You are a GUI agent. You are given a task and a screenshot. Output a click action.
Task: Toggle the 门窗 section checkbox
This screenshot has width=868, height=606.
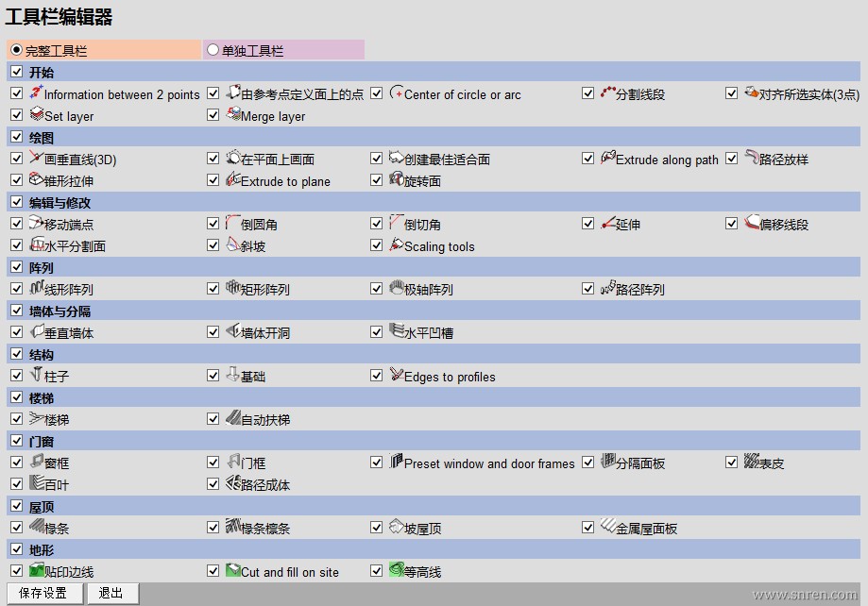pos(17,441)
